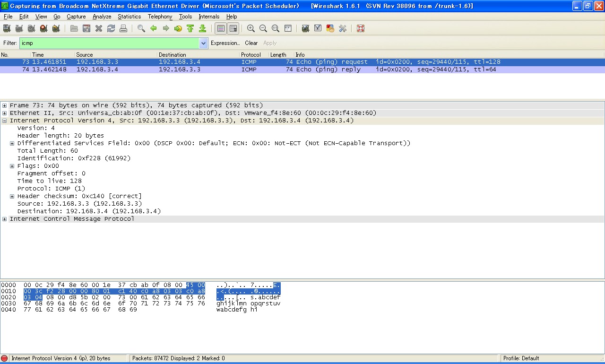The image size is (605, 364).
Task: Sort packets by the Source column
Action: coord(116,55)
